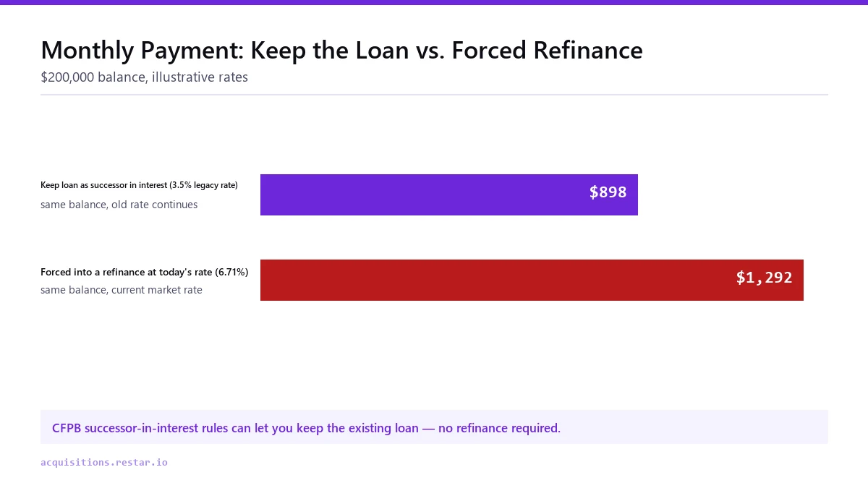Click the $1,292 value label
The height and width of the screenshot is (488, 868).
tap(765, 278)
